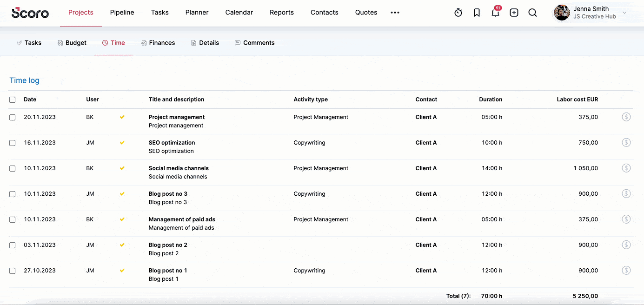Click billing icon for Project management row
Screen dimensions: 644x305
point(626,117)
